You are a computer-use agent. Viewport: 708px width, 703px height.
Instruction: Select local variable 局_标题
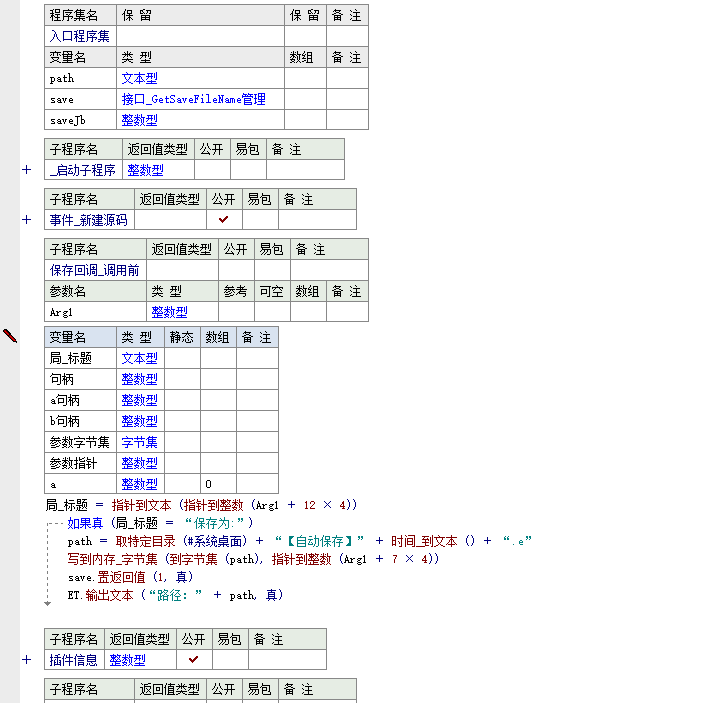point(70,358)
